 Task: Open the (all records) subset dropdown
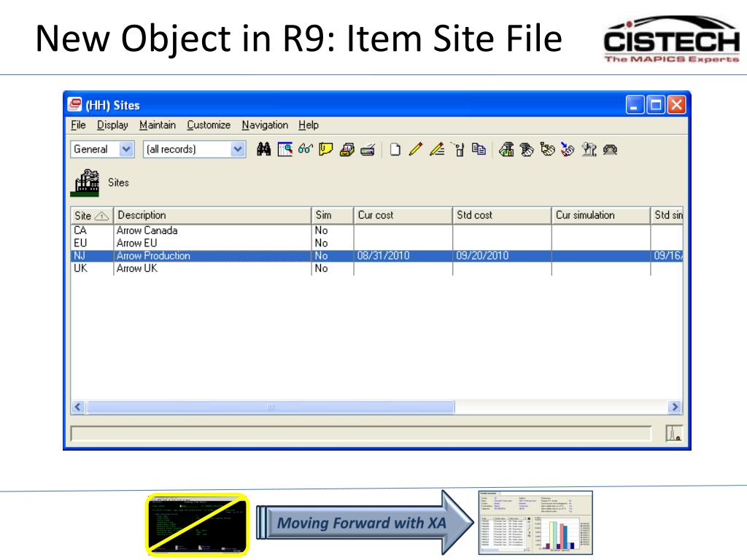click(238, 149)
